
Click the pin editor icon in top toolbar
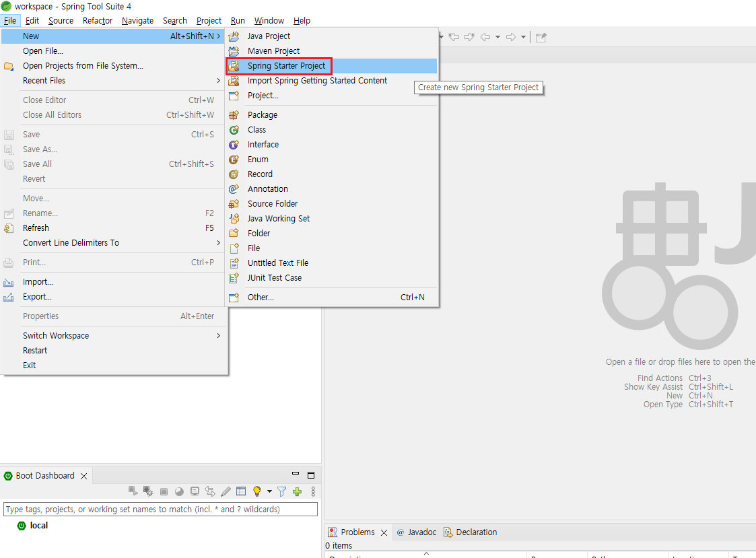[541, 37]
